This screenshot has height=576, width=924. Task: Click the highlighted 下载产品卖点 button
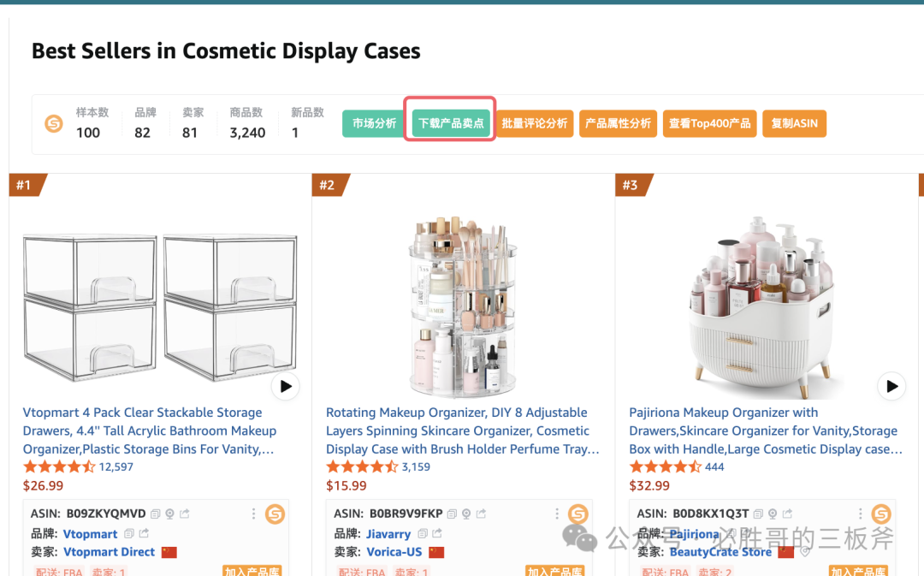(x=451, y=123)
